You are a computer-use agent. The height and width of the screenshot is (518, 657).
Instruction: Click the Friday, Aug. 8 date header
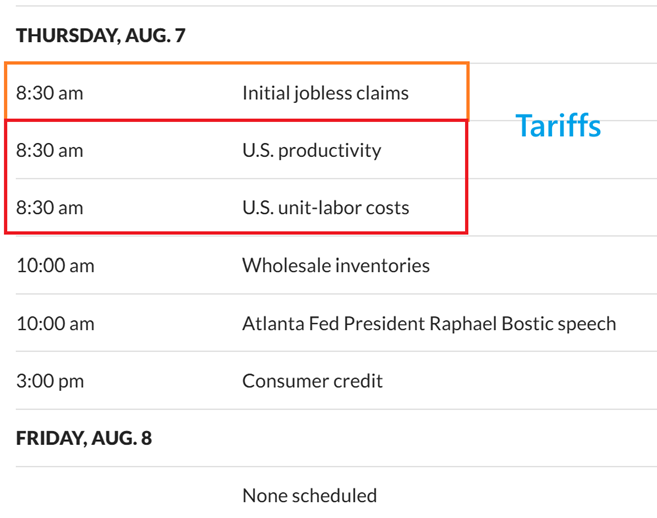click(x=84, y=438)
